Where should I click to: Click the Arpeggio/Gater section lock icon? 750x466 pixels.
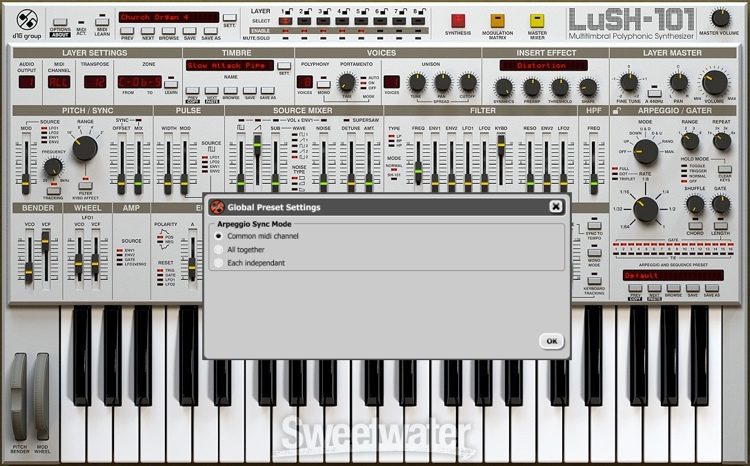[x=617, y=111]
